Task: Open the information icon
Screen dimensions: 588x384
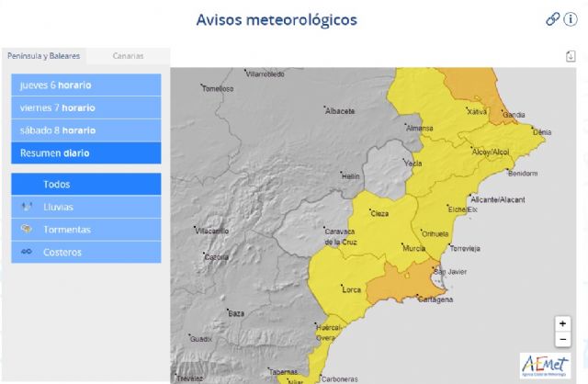Action: tap(570, 18)
